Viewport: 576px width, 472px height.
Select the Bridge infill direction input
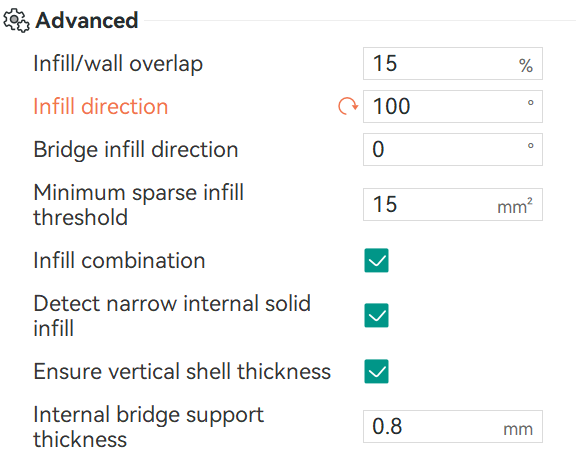click(x=453, y=149)
